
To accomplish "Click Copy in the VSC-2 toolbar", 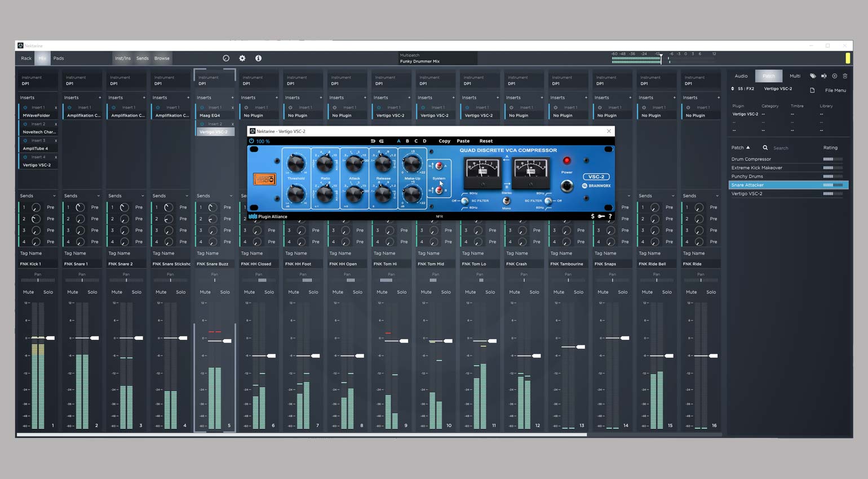I will (444, 141).
